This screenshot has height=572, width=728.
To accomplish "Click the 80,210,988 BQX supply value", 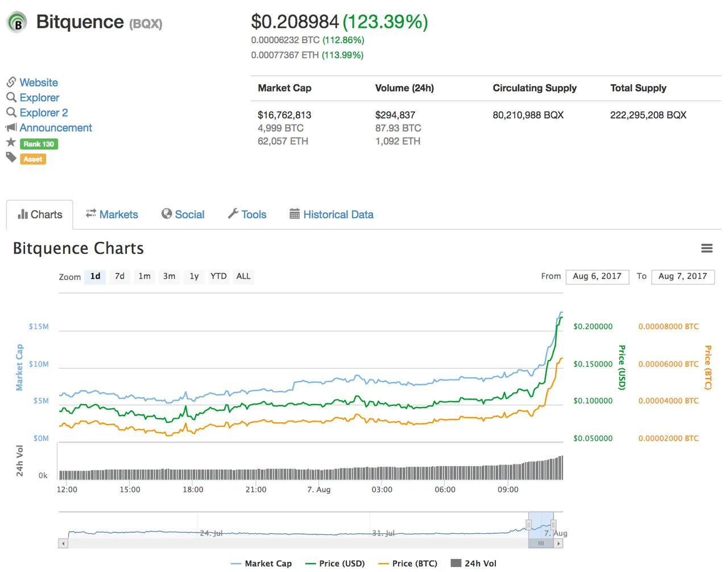I will (x=528, y=115).
